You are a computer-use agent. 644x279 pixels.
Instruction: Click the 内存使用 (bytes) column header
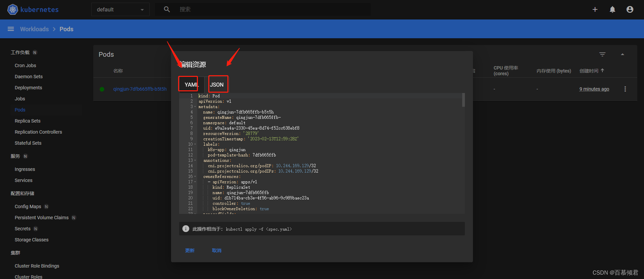tap(554, 71)
